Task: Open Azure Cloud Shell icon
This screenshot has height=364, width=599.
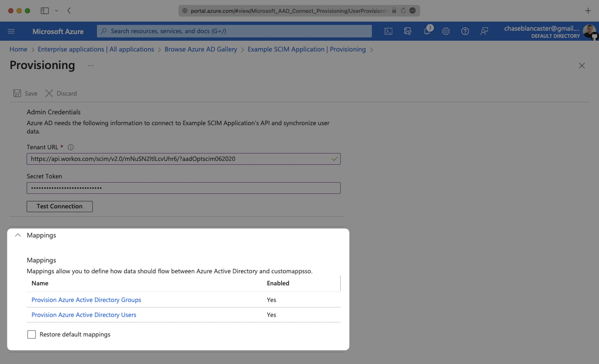Action: 388,31
